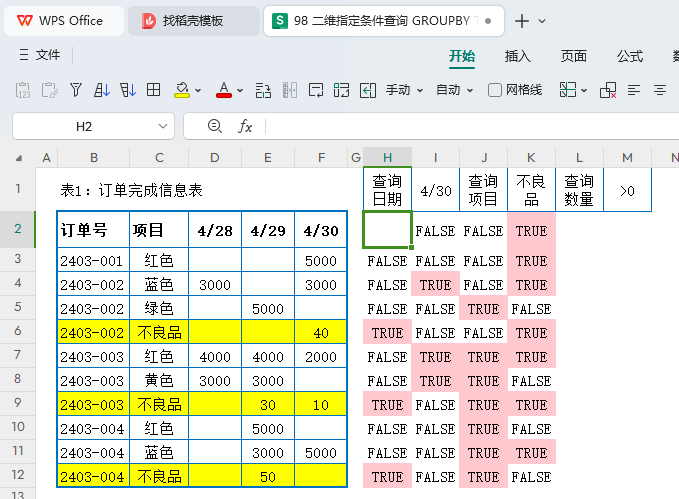Click the insert cell left-arrow icon
The height and width of the screenshot is (499, 679).
(x=368, y=90)
